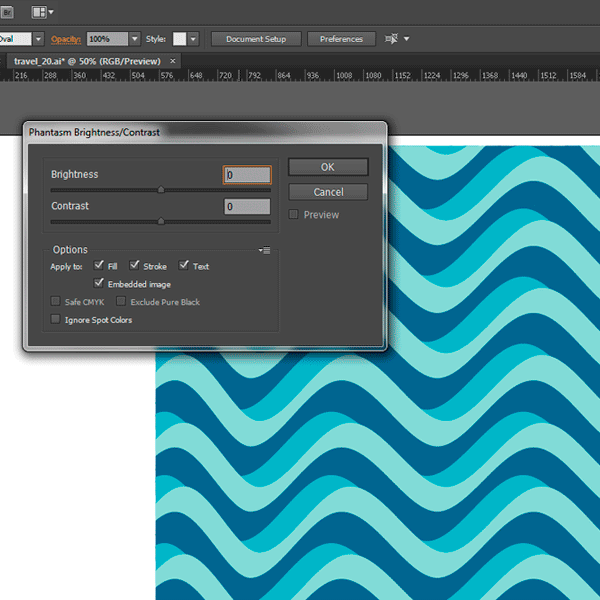600x600 pixels.
Task: Expand the Select Similar options arrow
Action: point(406,39)
